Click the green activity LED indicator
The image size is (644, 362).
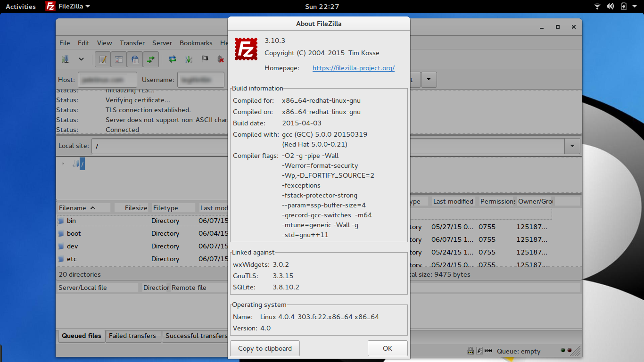click(x=563, y=350)
